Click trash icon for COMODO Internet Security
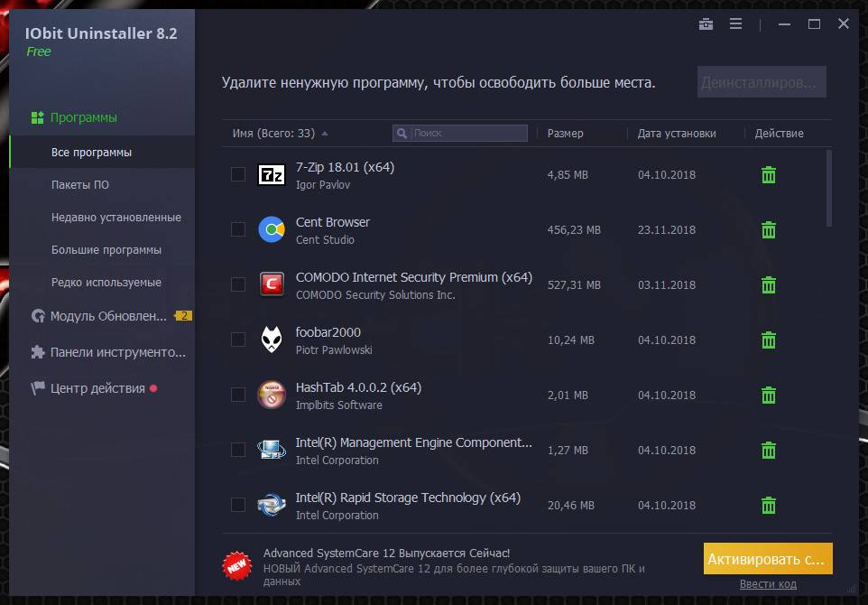Screen dimensions: 868x605 tap(769, 284)
